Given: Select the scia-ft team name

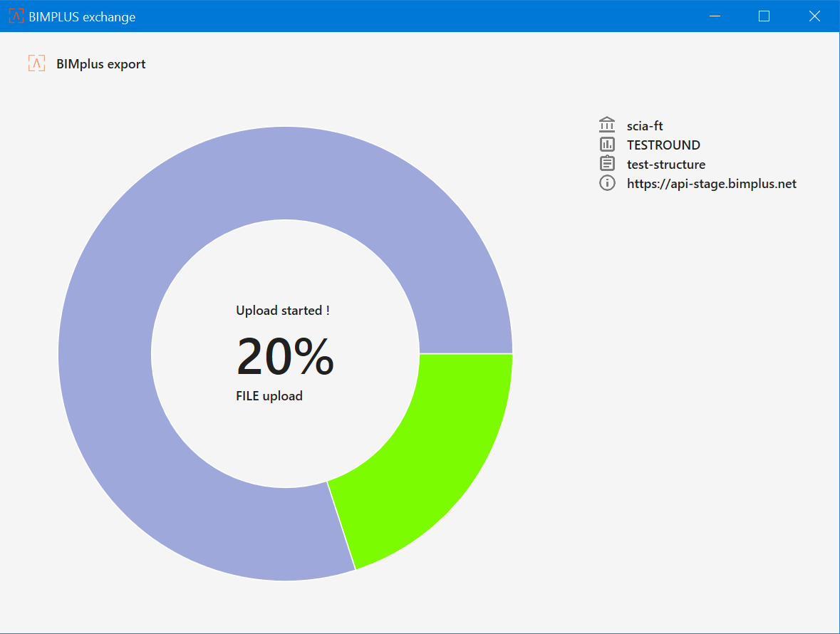Looking at the screenshot, I should coord(645,126).
